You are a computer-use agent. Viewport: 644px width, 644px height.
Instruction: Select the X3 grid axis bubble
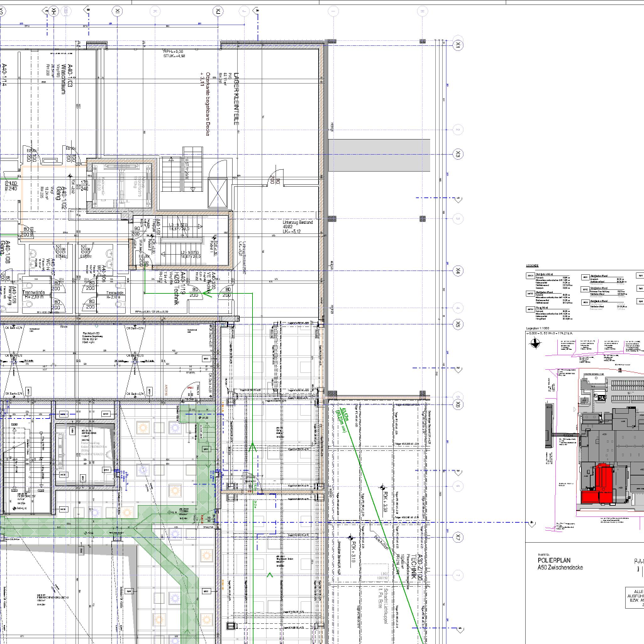(x=459, y=154)
